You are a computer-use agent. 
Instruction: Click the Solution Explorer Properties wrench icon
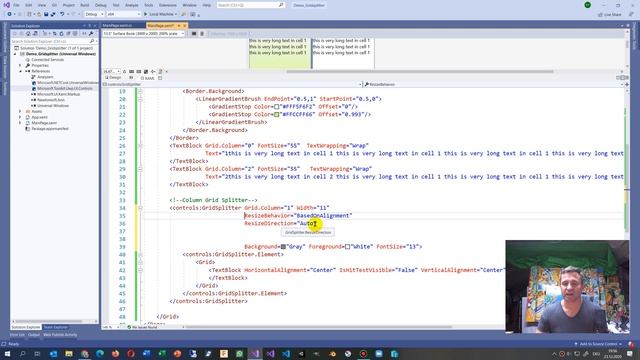(91, 33)
